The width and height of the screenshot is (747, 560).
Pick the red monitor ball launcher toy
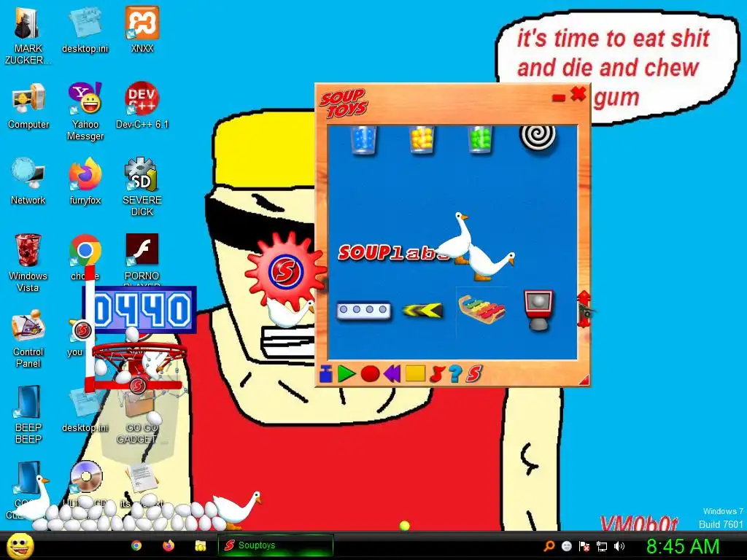[538, 309]
